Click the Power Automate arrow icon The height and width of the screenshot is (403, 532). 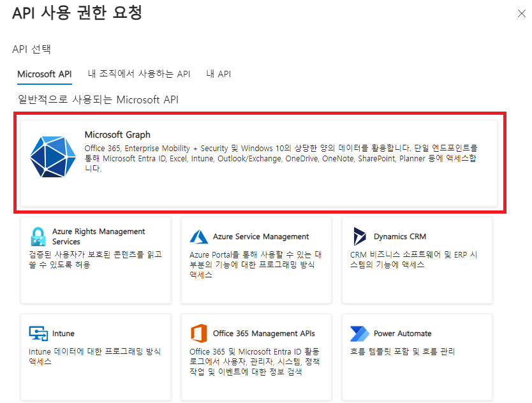360,333
